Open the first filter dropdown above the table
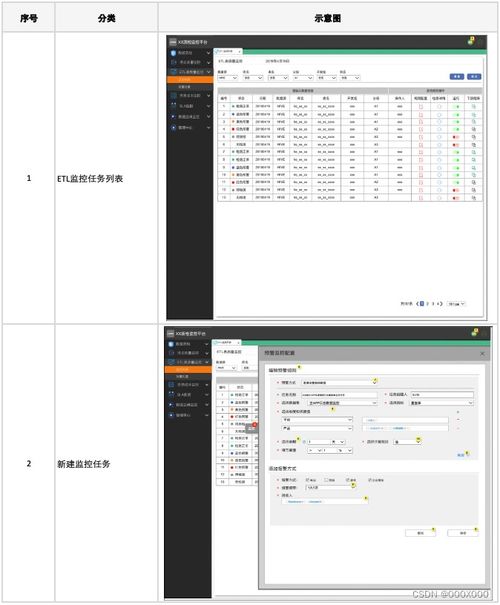The width and height of the screenshot is (500, 605). click(228, 78)
